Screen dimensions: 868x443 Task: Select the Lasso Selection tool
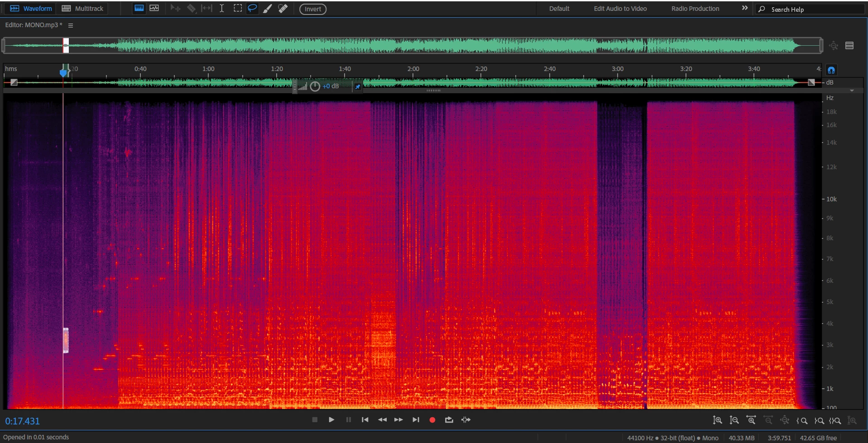tap(252, 8)
